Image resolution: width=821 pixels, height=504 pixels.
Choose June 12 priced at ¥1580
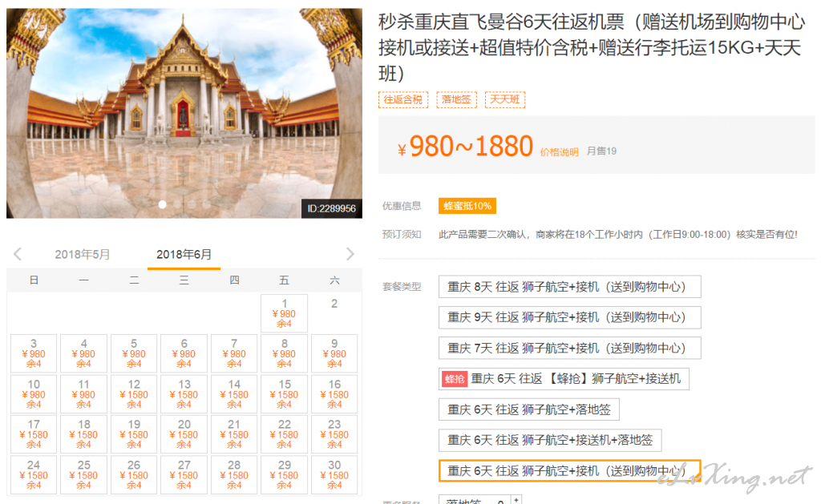[134, 393]
